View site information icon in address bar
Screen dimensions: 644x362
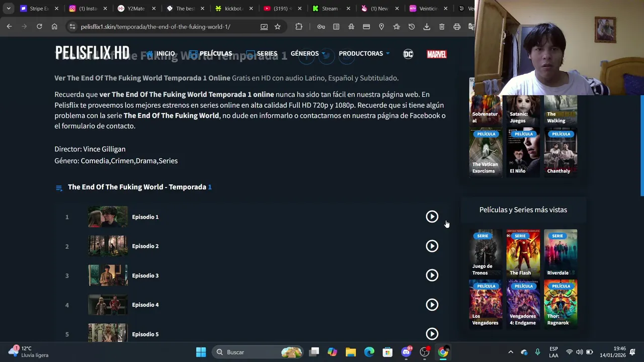click(x=72, y=27)
